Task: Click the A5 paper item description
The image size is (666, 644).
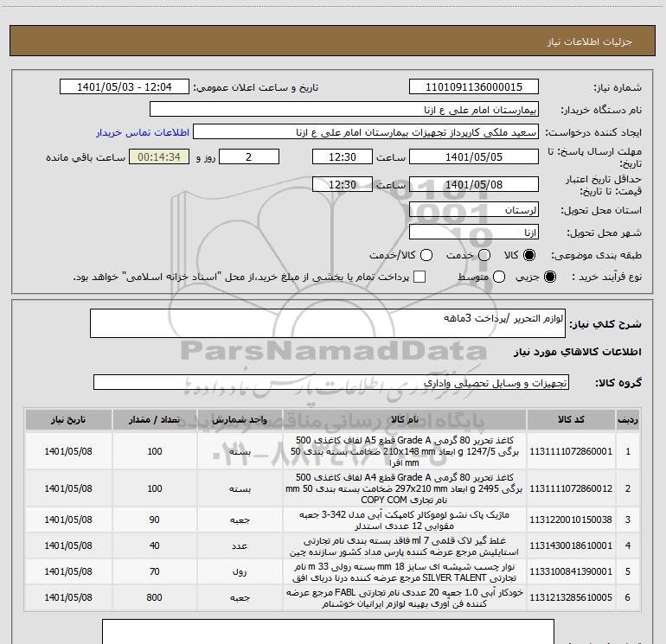Action: pos(405,451)
